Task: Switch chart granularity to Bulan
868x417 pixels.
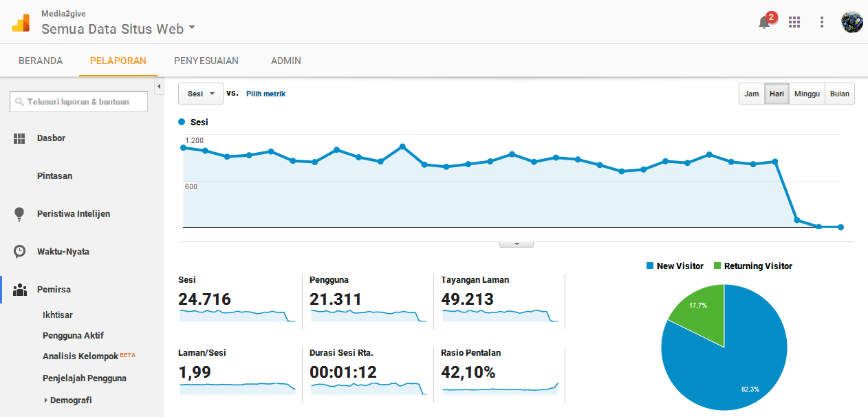Action: coord(839,94)
